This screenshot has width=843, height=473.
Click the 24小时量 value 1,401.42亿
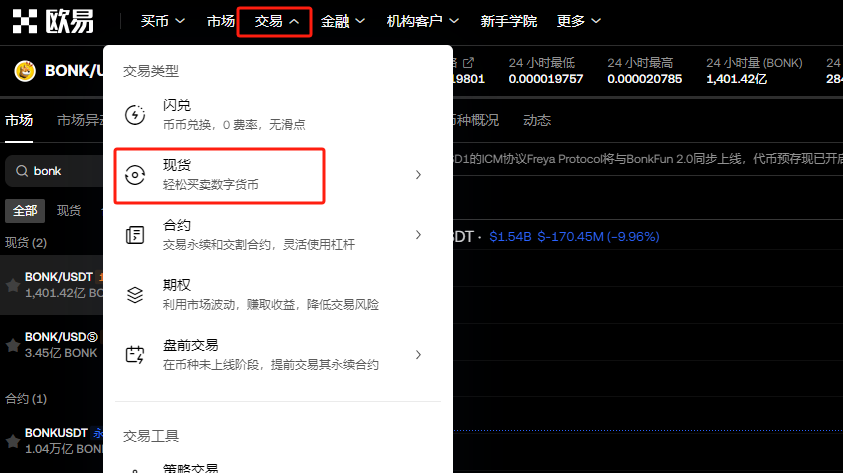pos(737,79)
